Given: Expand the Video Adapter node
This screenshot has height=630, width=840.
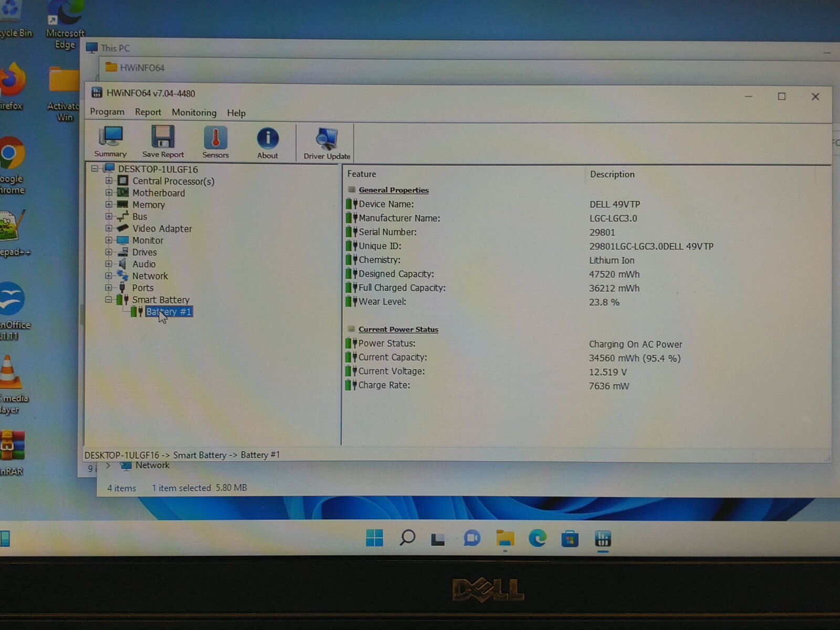Looking at the screenshot, I should [109, 228].
